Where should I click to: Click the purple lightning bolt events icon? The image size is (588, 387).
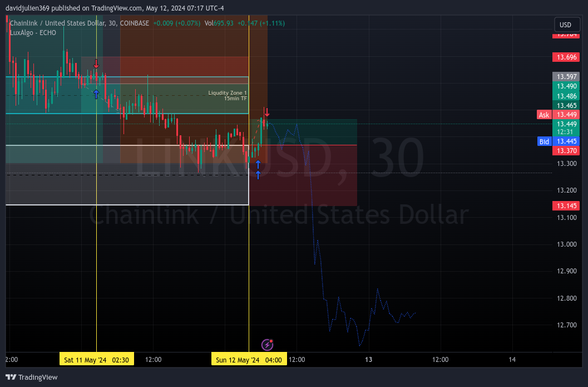(267, 344)
